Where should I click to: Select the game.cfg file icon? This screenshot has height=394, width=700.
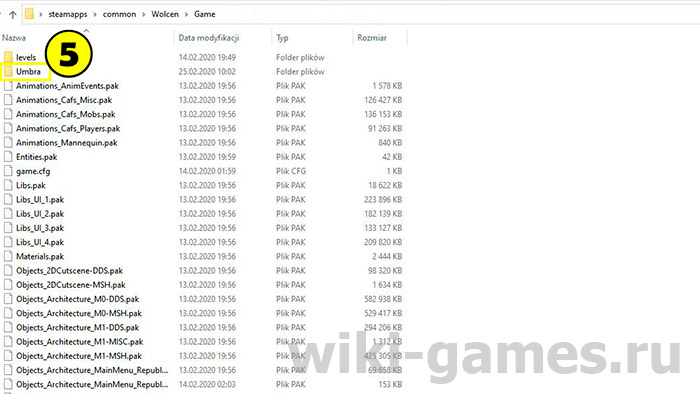point(8,171)
